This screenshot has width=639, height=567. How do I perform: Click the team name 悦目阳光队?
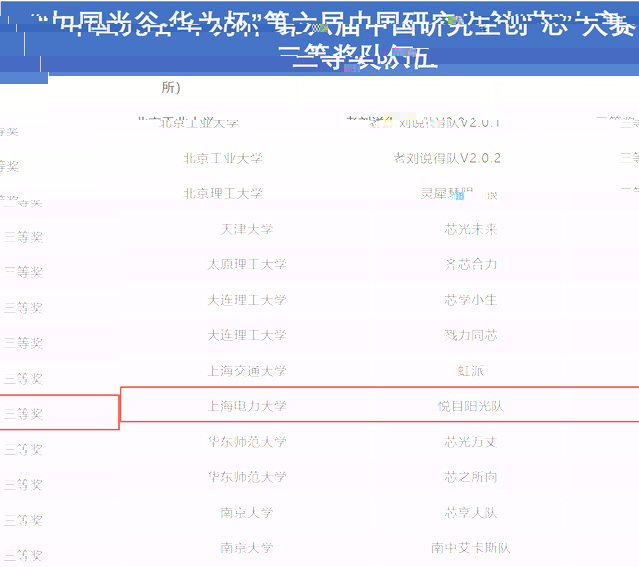click(471, 406)
